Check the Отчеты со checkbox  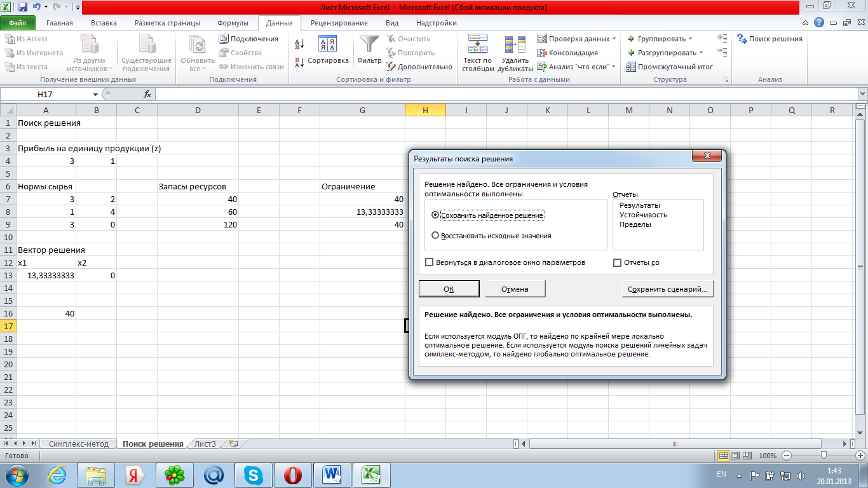point(617,262)
